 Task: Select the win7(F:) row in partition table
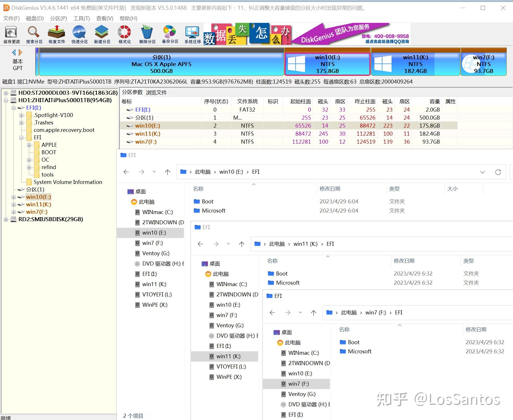point(288,142)
